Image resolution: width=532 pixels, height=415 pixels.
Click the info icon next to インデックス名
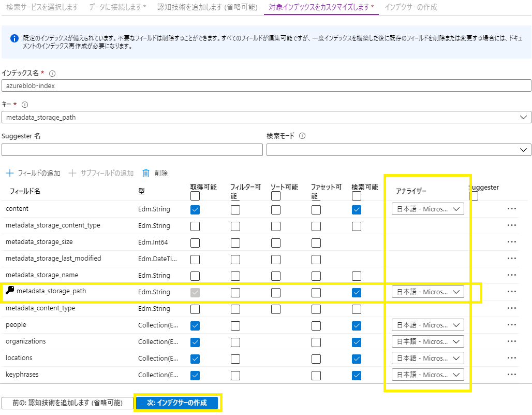point(52,74)
